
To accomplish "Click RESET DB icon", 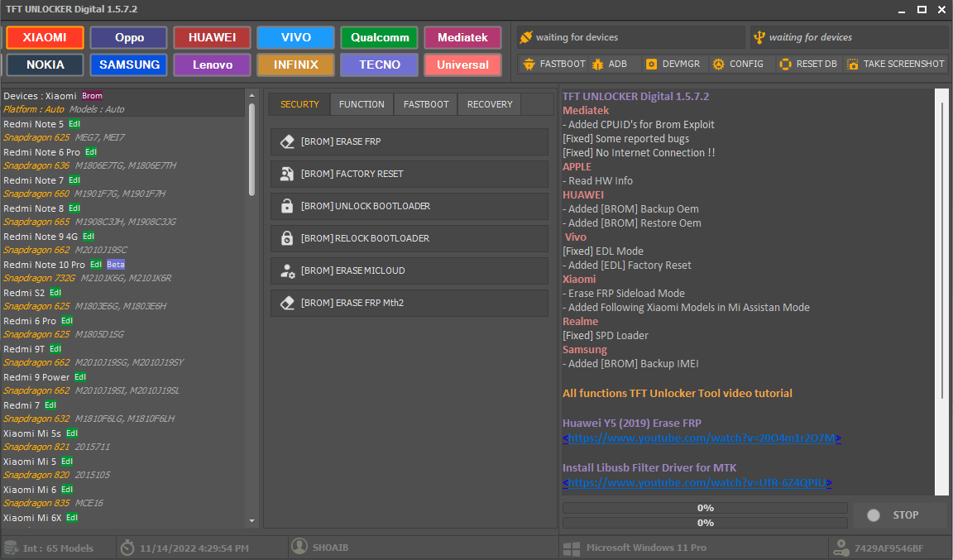I will (x=785, y=64).
